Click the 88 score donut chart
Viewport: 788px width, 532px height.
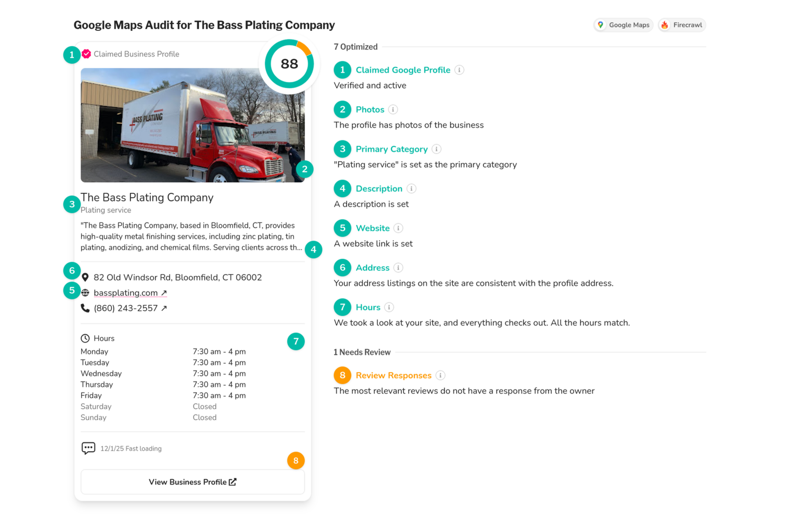pyautogui.click(x=289, y=64)
